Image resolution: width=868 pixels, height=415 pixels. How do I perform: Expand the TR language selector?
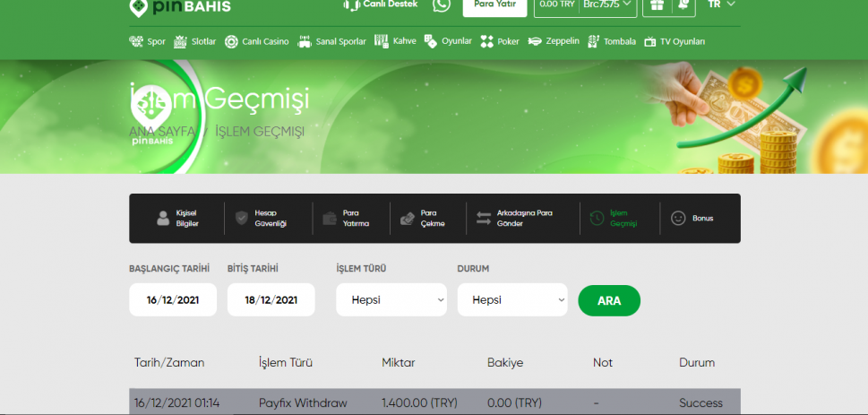[x=721, y=4]
